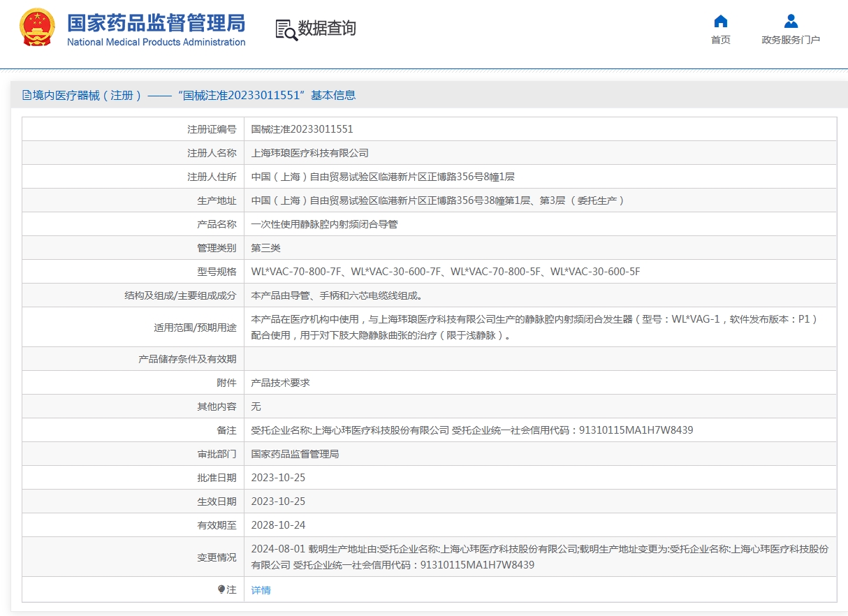Click the 注册人名称 row label
Viewport: 848px width, 616px height.
pyautogui.click(x=212, y=153)
